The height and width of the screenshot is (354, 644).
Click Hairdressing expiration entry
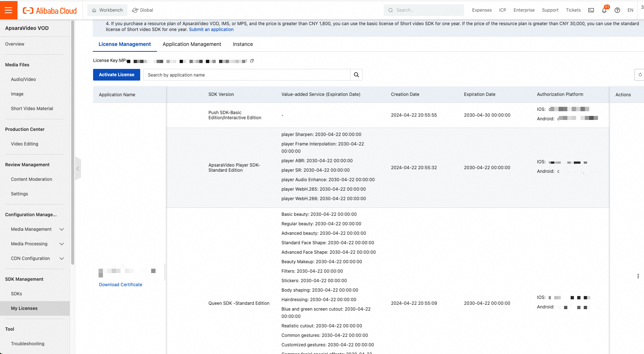tap(319, 300)
